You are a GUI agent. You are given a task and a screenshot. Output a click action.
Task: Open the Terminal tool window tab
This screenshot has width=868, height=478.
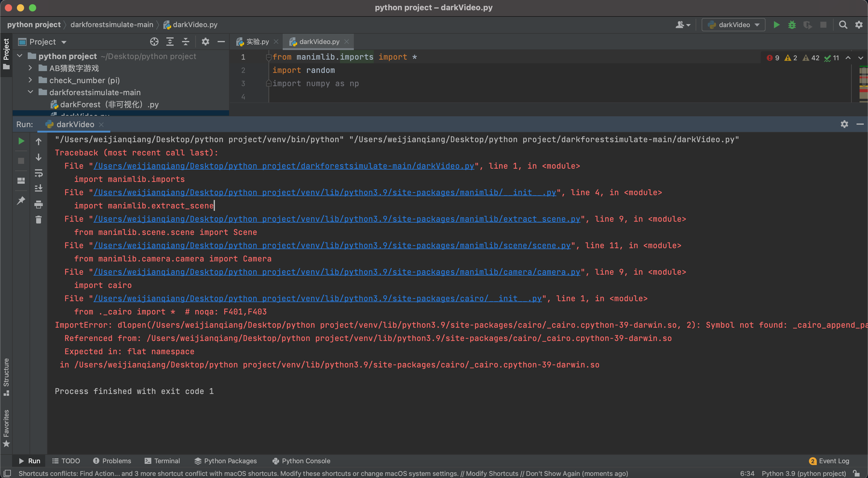162,461
